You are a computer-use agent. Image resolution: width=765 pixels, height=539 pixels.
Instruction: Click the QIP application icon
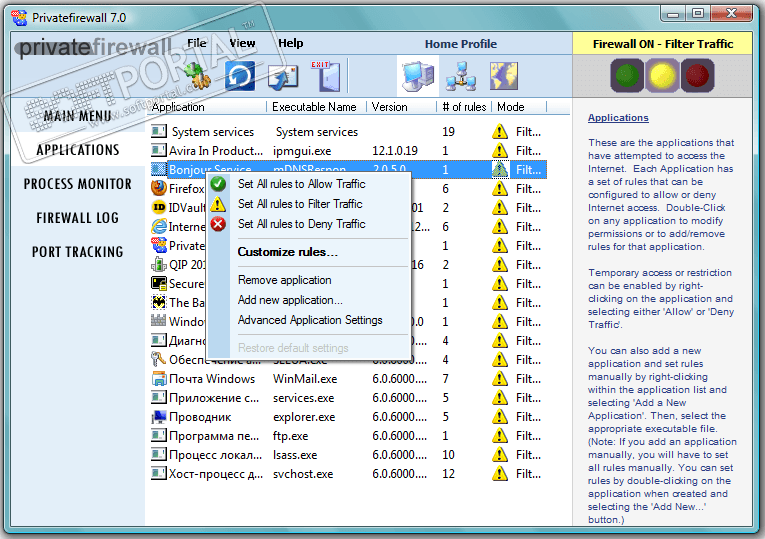159,264
